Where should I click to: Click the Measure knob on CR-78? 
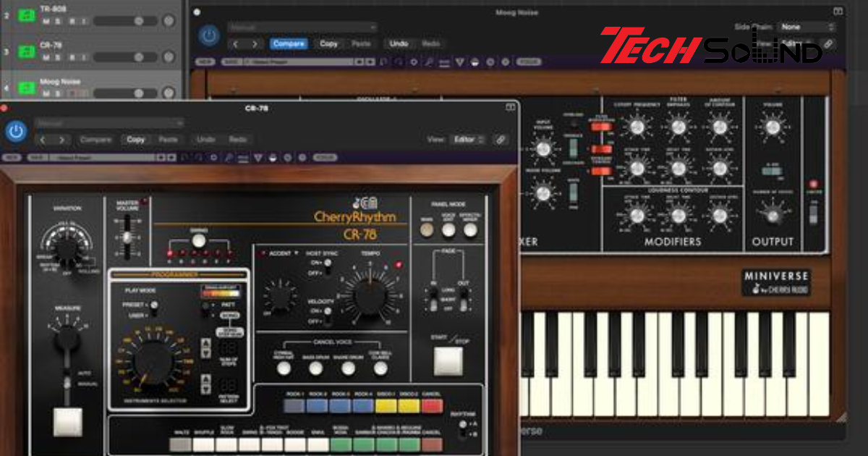click(67, 339)
